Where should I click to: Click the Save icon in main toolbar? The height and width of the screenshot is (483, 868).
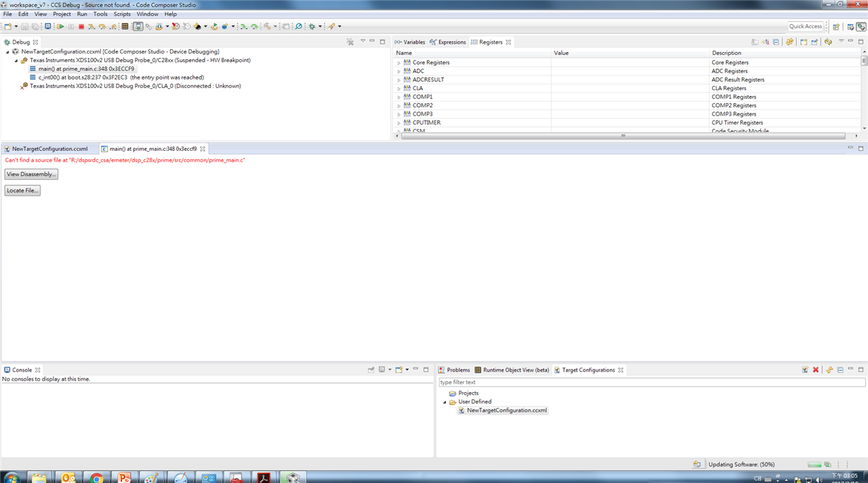(x=25, y=26)
